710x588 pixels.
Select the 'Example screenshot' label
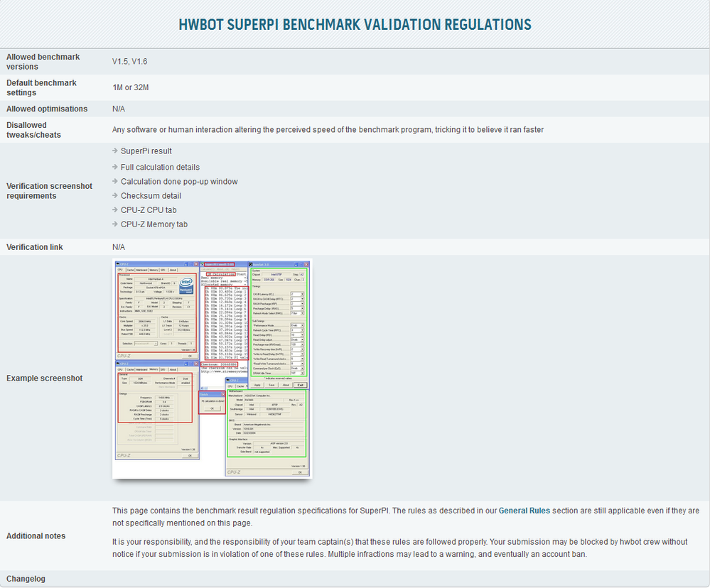pyautogui.click(x=44, y=379)
